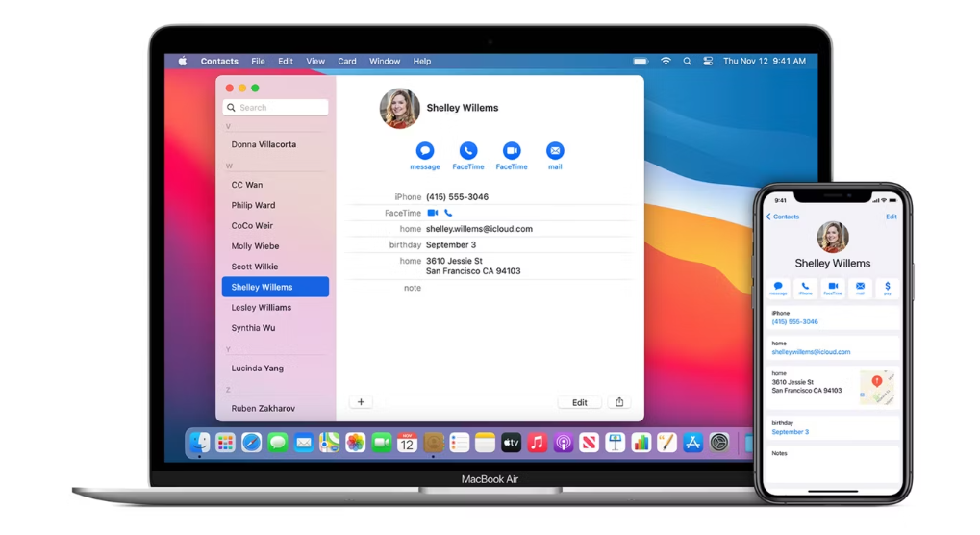The width and height of the screenshot is (980, 535).
Task: Open Music app in the Dock
Action: tap(537, 443)
